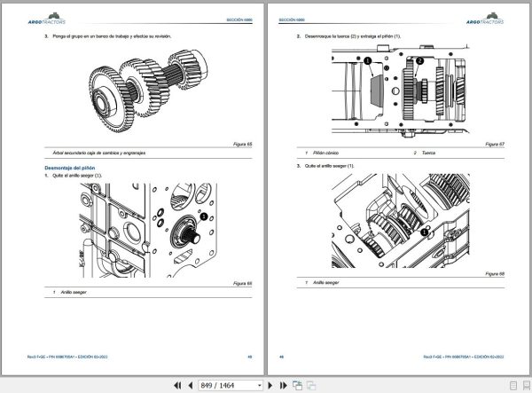532x393 pixels.
Task: Click the 'Desmontaje del piñón' heading
Action: [70, 168]
